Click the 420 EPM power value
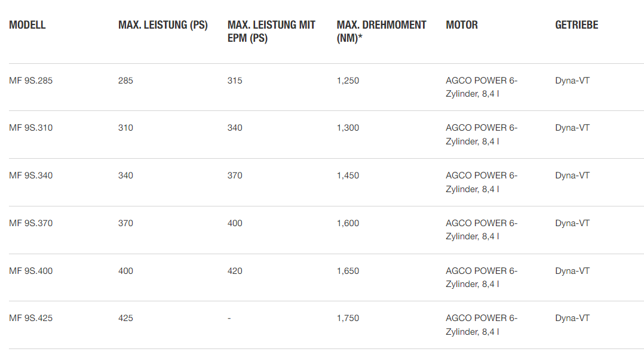This screenshot has width=644, height=364. (235, 271)
